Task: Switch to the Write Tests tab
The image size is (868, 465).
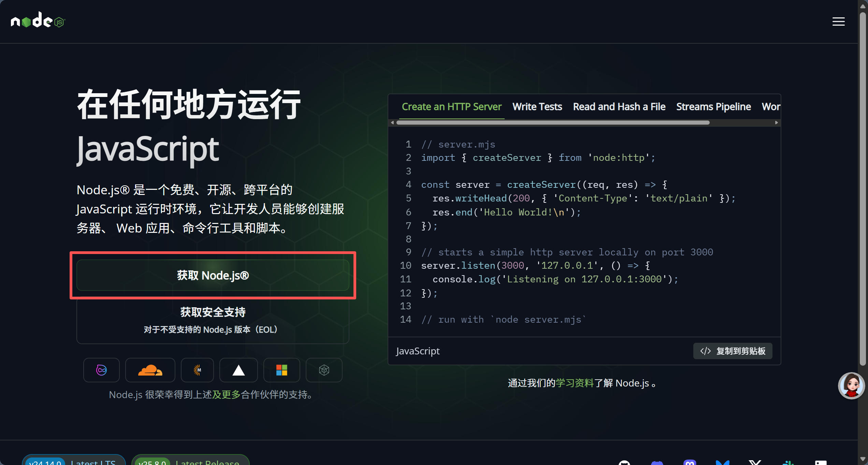Action: point(537,107)
